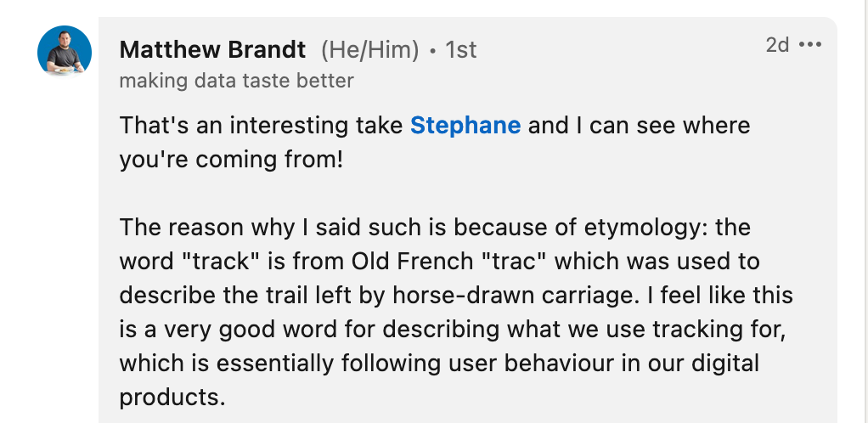
Task: Open the three-dot comment options menu
Action: (811, 45)
